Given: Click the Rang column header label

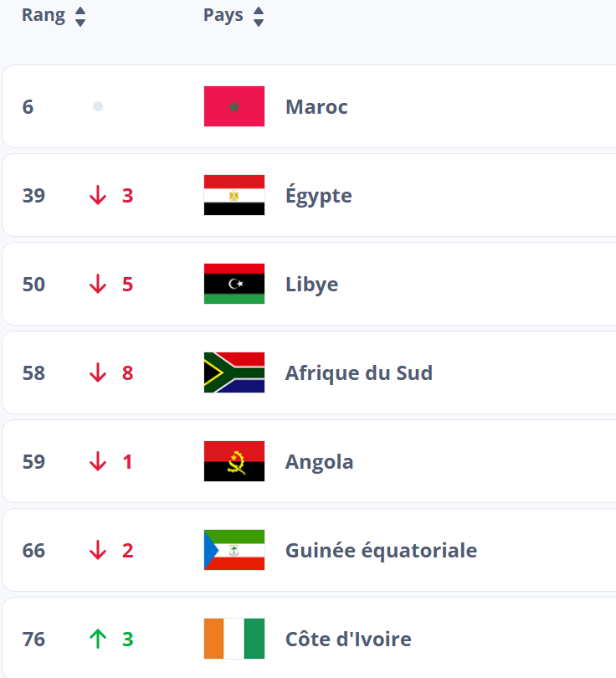Looking at the screenshot, I should (40, 14).
